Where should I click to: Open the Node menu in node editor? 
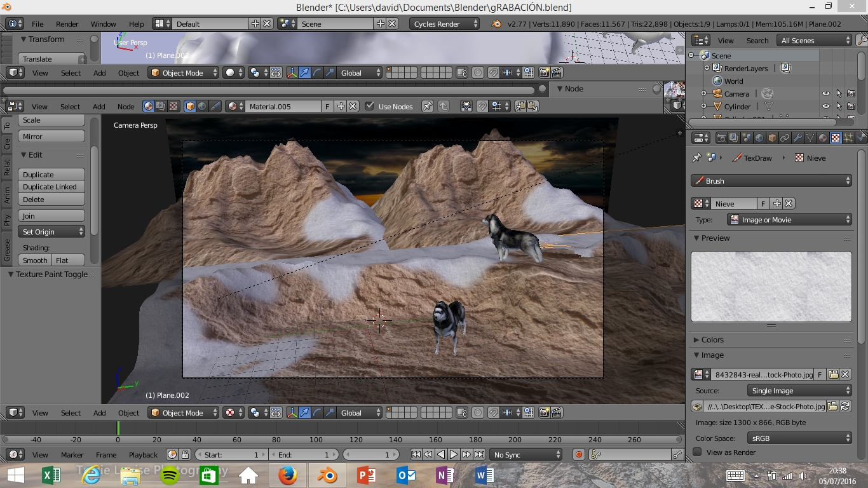click(x=125, y=106)
